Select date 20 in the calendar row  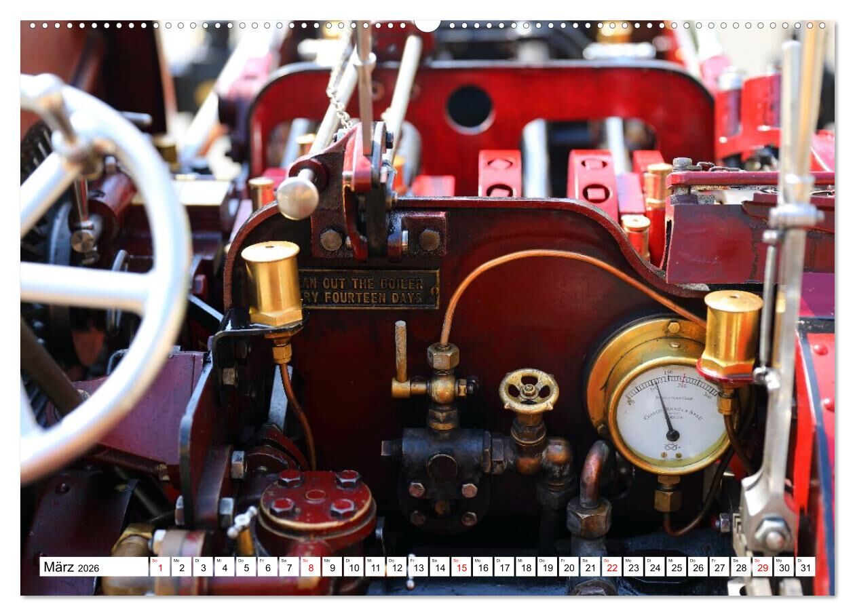click(569, 567)
